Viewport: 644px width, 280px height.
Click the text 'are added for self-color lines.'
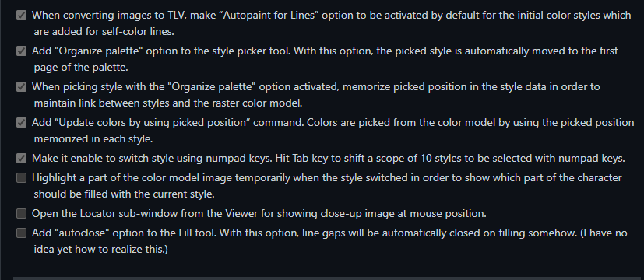click(104, 32)
